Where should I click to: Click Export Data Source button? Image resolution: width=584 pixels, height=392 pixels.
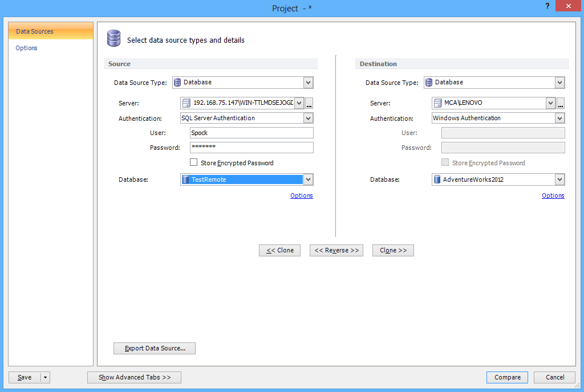coord(155,349)
